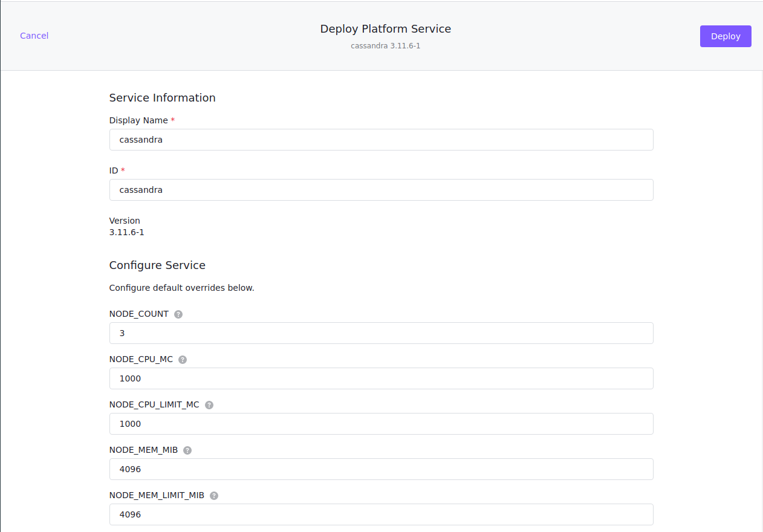Click the ID field label
The height and width of the screenshot is (532, 763).
pyautogui.click(x=114, y=170)
